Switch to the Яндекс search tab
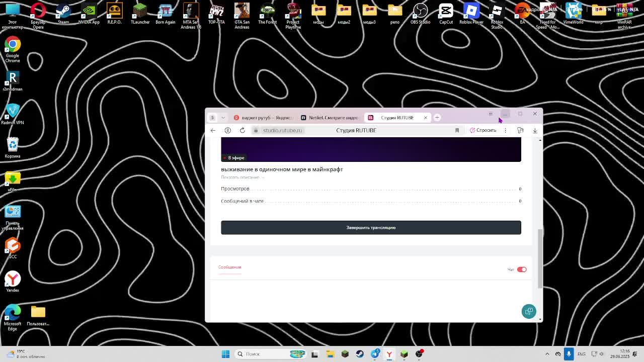 click(263, 118)
